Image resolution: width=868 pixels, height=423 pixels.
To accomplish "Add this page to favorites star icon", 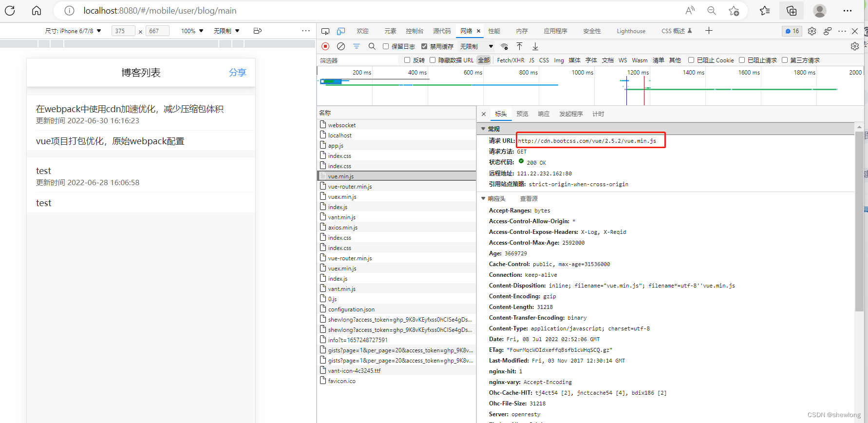I will tap(734, 10).
